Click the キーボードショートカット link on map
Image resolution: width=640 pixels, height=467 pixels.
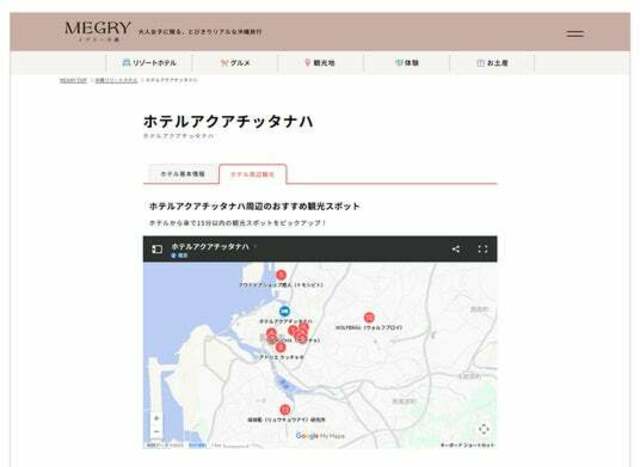(467, 445)
